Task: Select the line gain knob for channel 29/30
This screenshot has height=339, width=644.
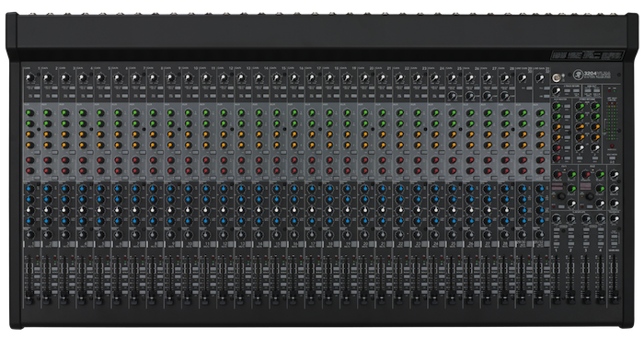Action: [x=523, y=77]
